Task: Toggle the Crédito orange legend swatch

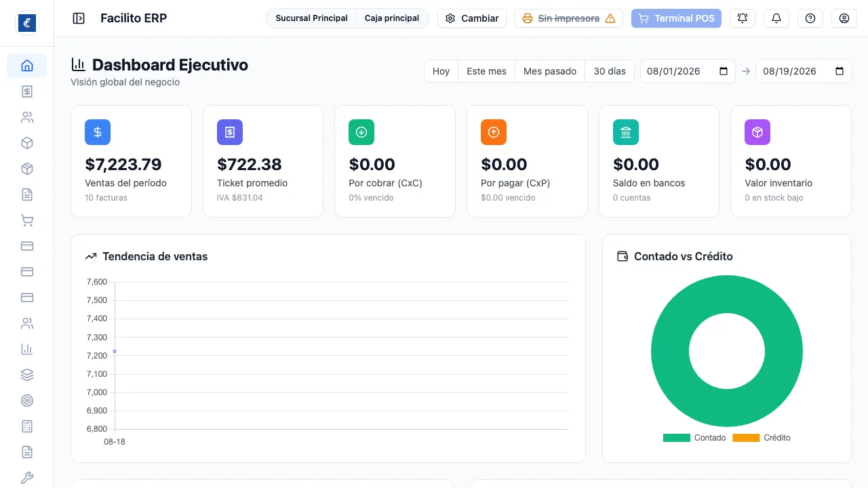Action: tap(746, 438)
